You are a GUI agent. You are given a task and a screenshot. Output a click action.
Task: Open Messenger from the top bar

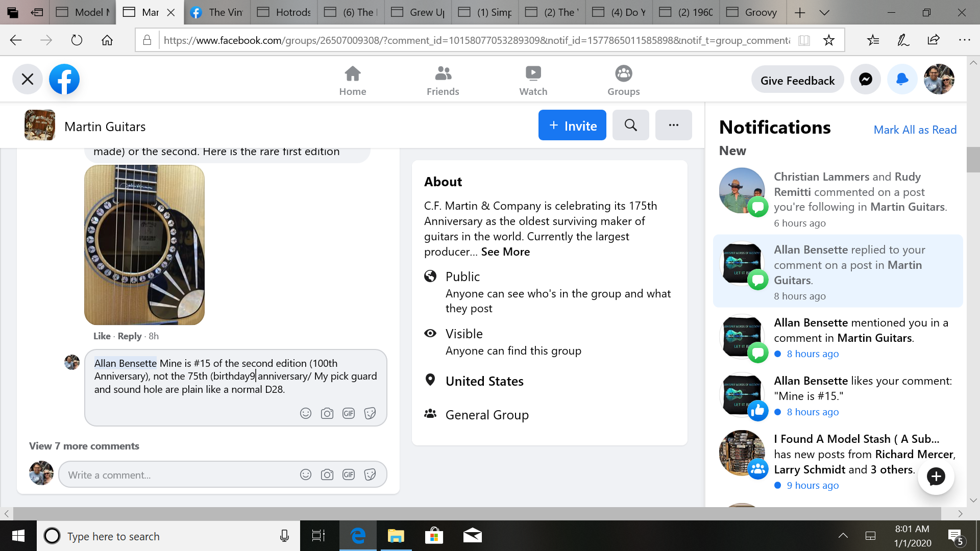point(866,79)
